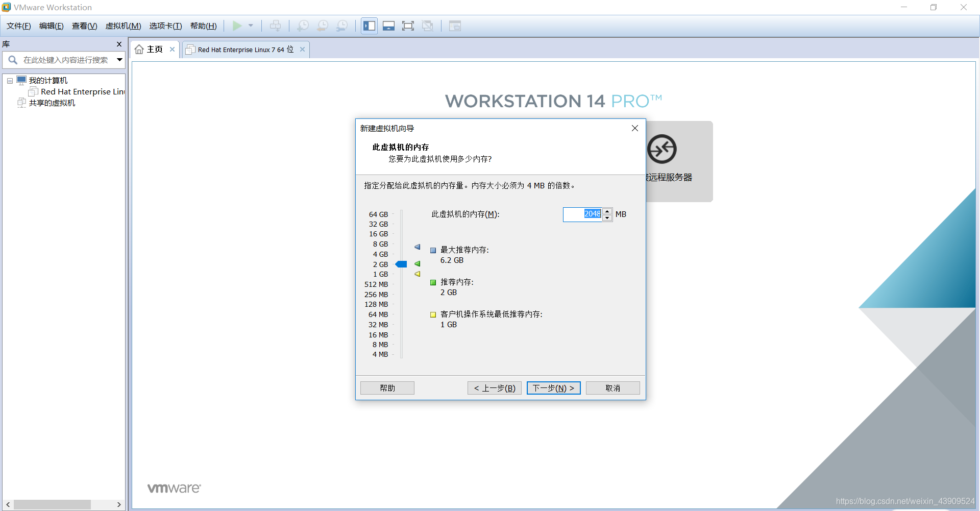Close the 新建虚拟机向导 dialog
980x511 pixels.
coord(635,128)
